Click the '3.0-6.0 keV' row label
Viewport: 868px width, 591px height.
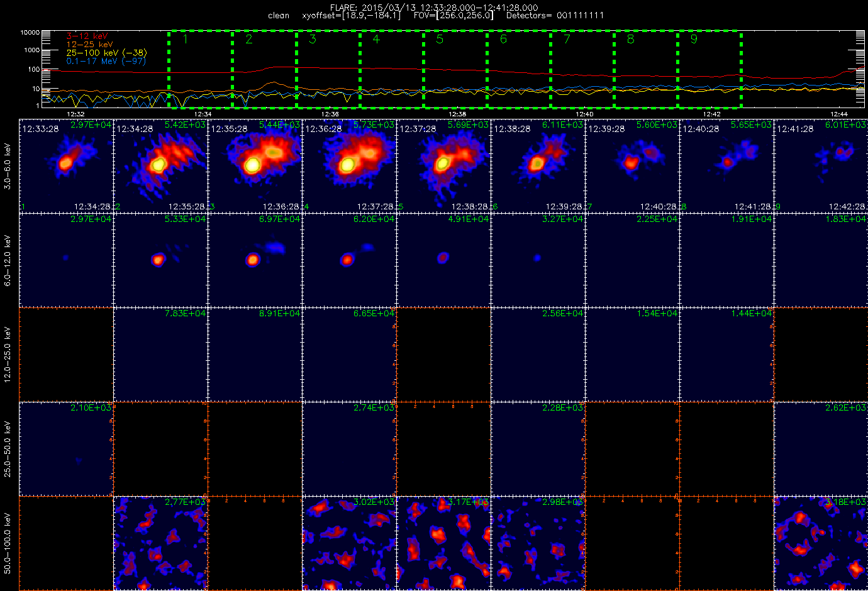coord(8,166)
